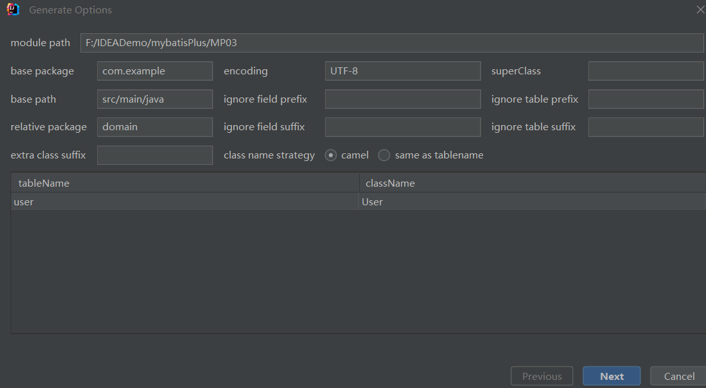Edit the base package field
Screen dimensions: 706x388
coord(155,71)
